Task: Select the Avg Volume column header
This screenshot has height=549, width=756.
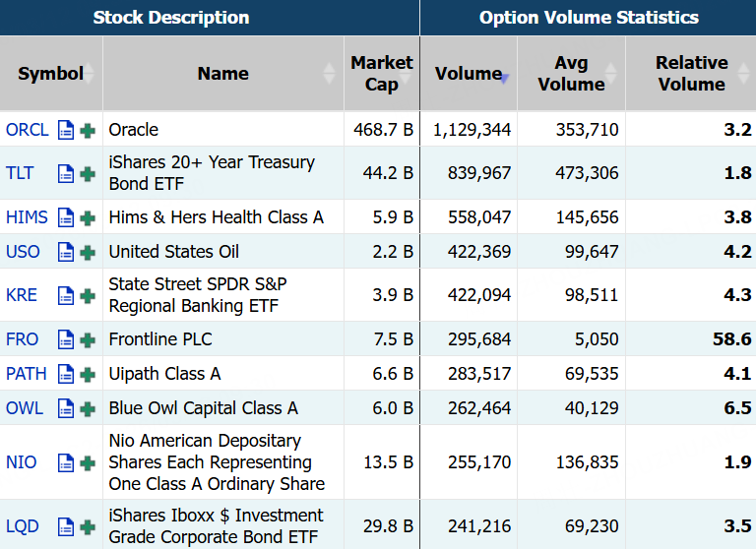Action: [571, 74]
